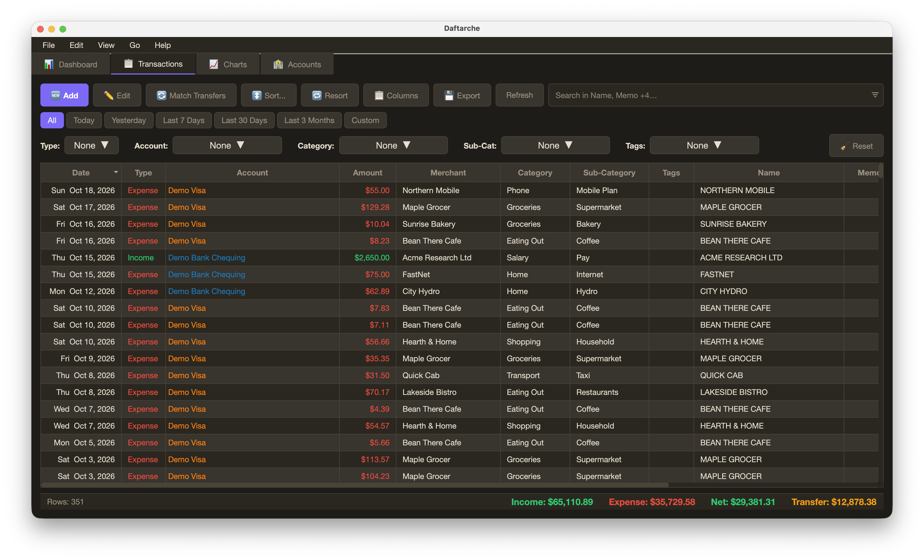Select the City Hydro transaction row
Image resolution: width=924 pixels, height=560 pixels.
[459, 291]
